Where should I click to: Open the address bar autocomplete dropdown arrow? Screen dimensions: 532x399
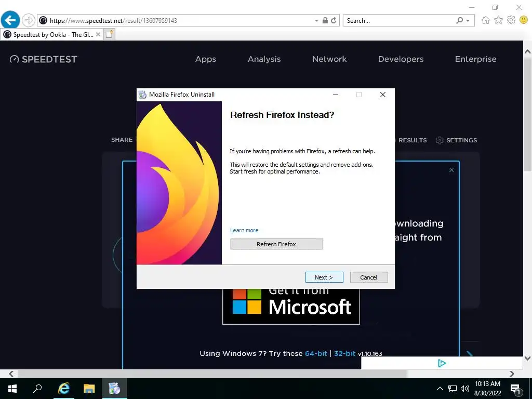316,21
